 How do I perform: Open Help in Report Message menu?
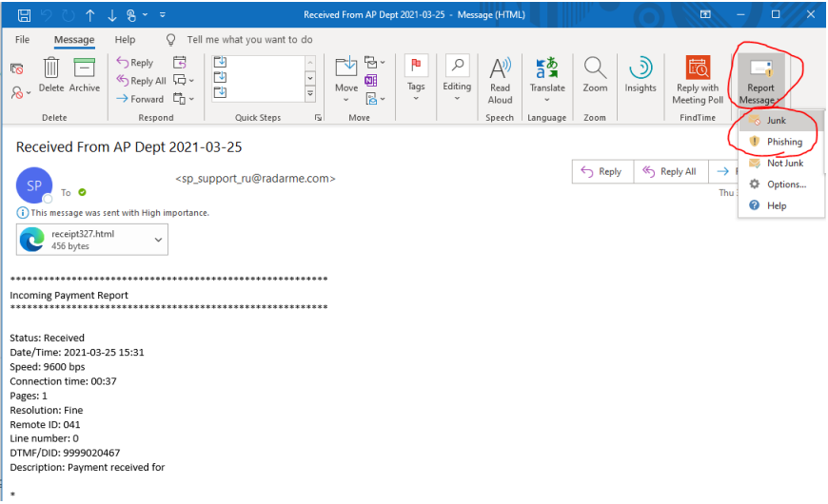coord(781,205)
